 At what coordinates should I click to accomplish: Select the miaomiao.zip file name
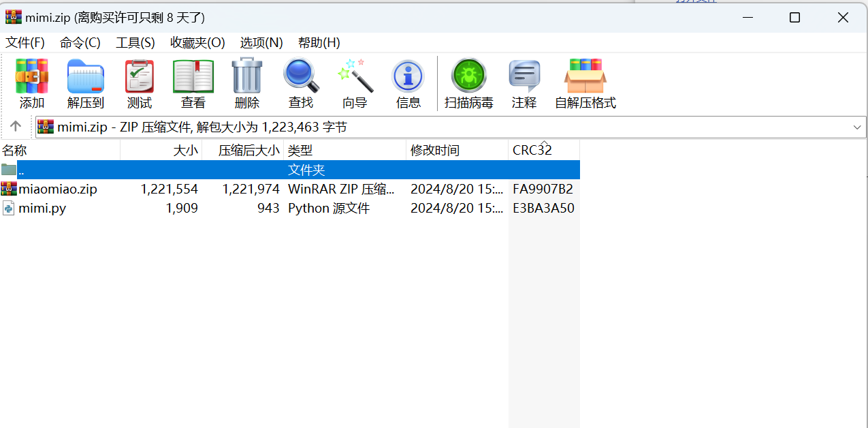[58, 189]
